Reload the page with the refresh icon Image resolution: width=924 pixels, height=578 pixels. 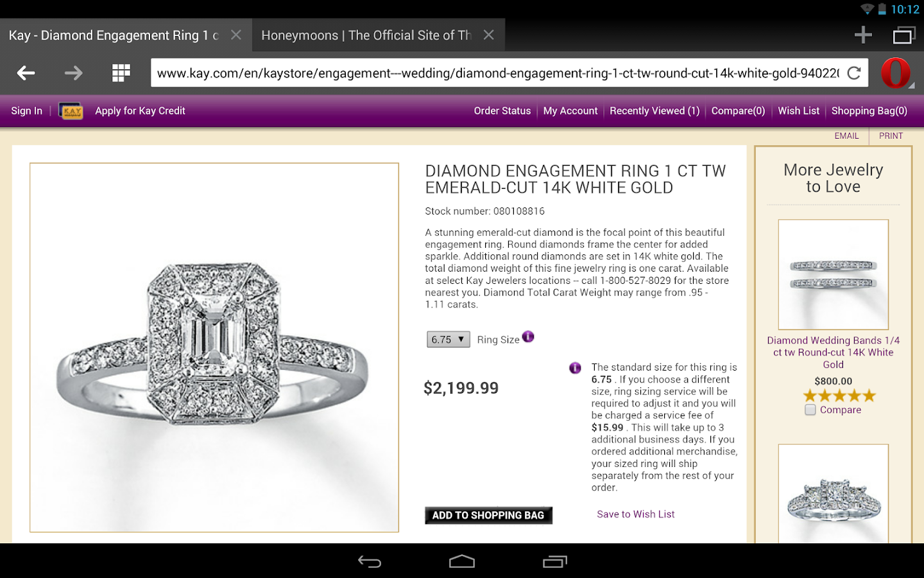click(854, 73)
